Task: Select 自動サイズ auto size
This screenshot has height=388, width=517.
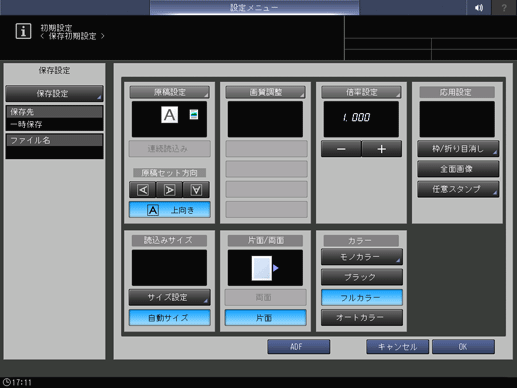Action: [x=170, y=318]
